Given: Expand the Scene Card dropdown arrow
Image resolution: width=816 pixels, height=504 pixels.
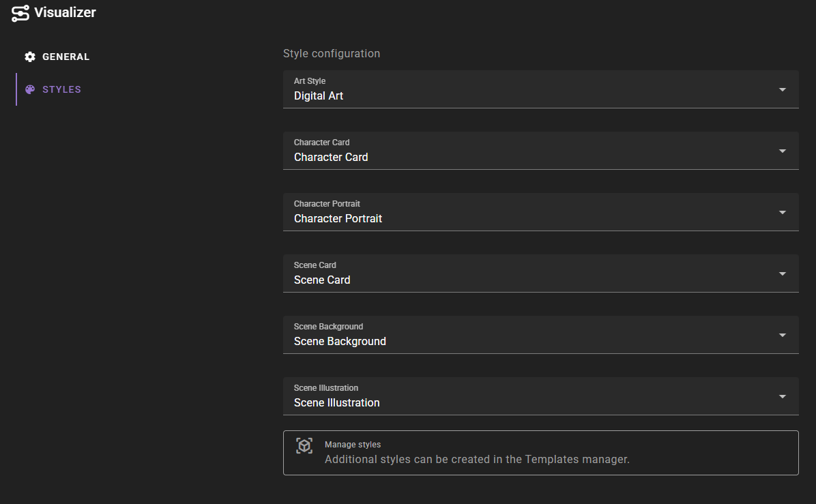Looking at the screenshot, I should 782,273.
